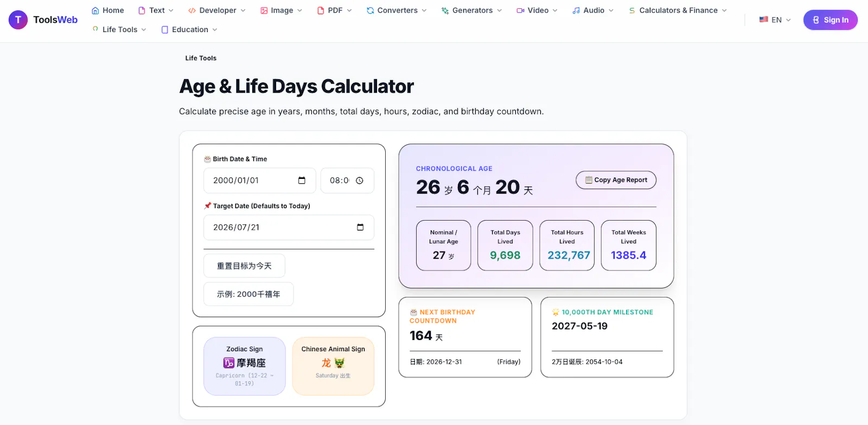Click the star icon beside 10,000th Day Milestone
This screenshot has height=425, width=868.
[556, 312]
